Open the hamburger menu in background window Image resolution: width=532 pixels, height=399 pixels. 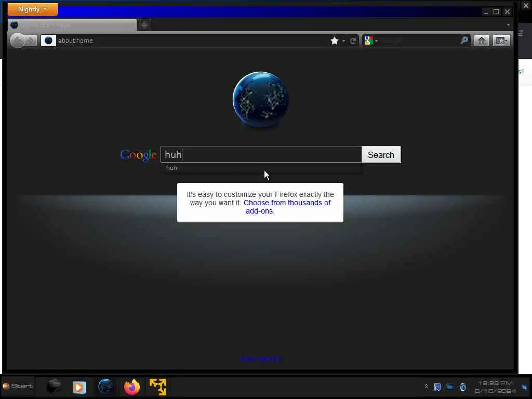tap(521, 33)
